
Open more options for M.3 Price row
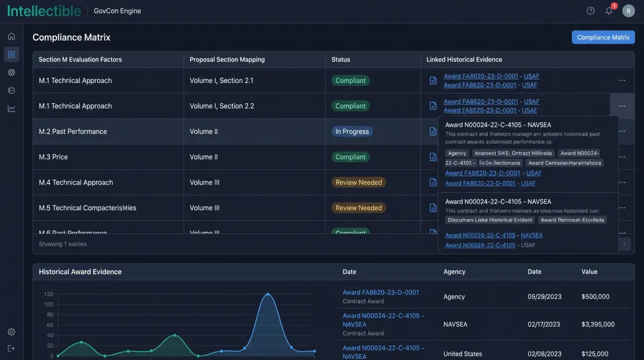pos(623,157)
